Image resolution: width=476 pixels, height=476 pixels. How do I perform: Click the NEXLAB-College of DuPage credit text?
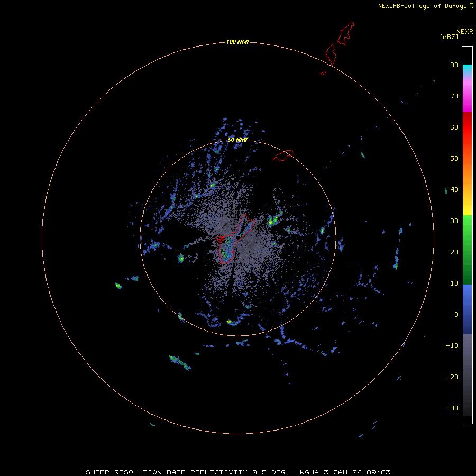[422, 6]
